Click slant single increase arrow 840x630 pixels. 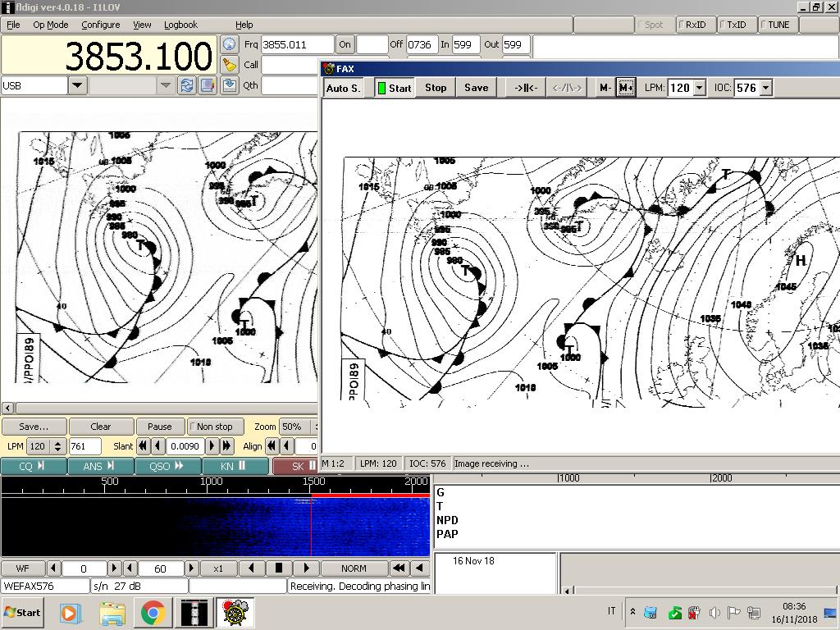click(212, 445)
